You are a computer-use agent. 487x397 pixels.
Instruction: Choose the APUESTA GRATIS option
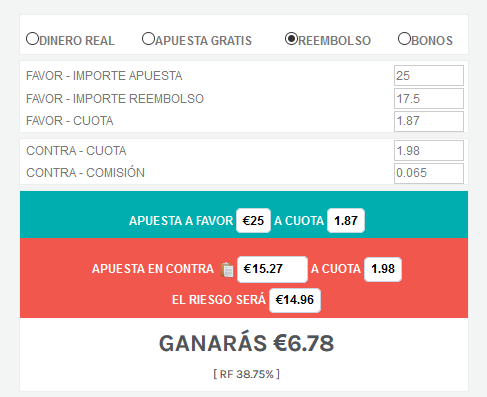point(148,39)
